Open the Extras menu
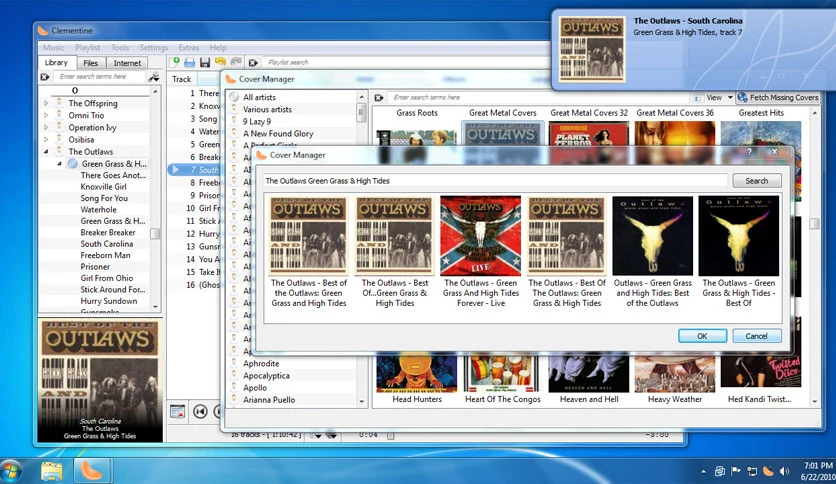The image size is (836, 484). tap(189, 47)
